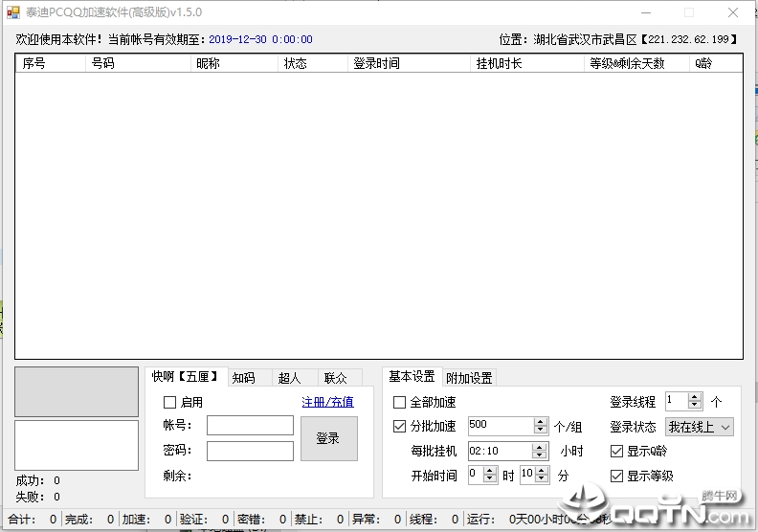Decrease 每批挂机 time down arrow

539,455
